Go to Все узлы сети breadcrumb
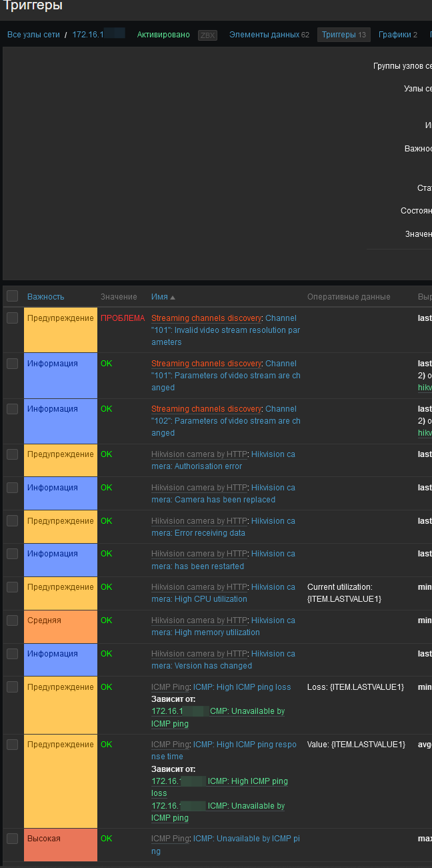Screen dimensions: 432x868 click(33, 35)
